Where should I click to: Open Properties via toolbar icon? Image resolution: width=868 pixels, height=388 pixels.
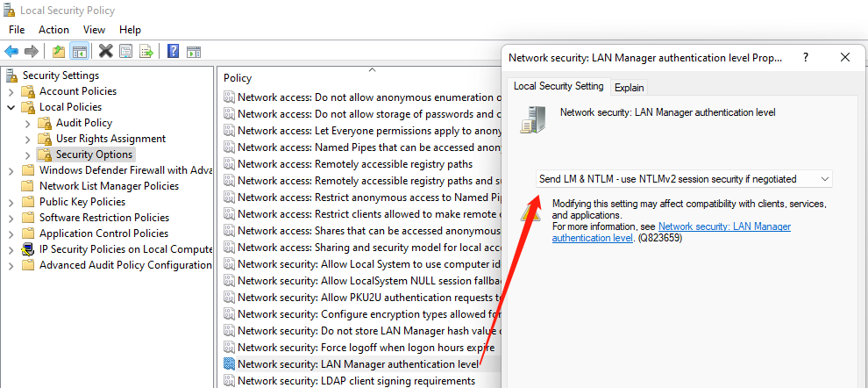126,51
